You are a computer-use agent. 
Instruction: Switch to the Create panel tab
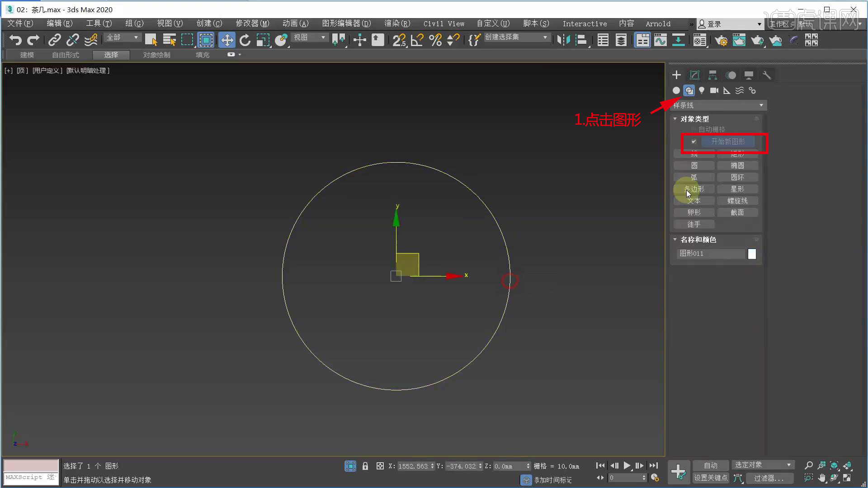tap(676, 75)
